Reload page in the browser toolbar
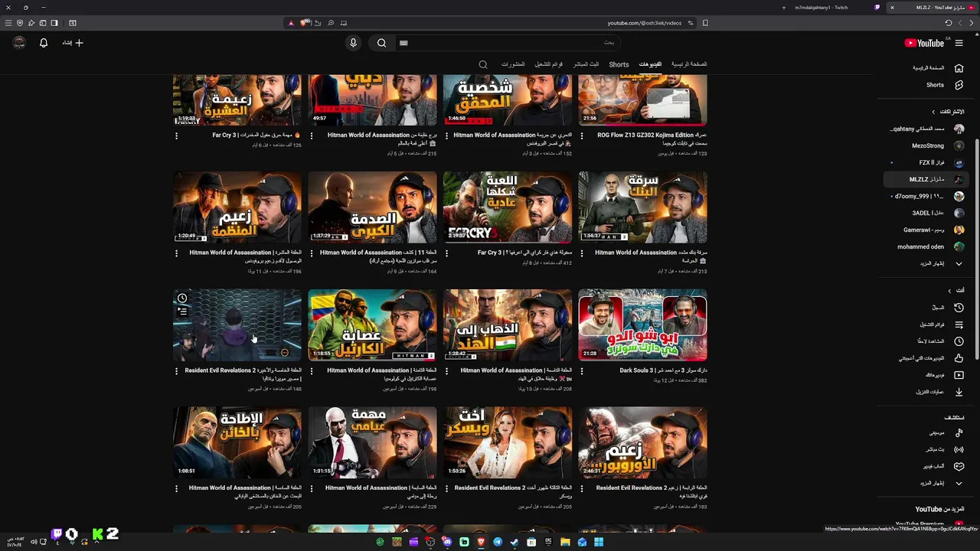 949,23
